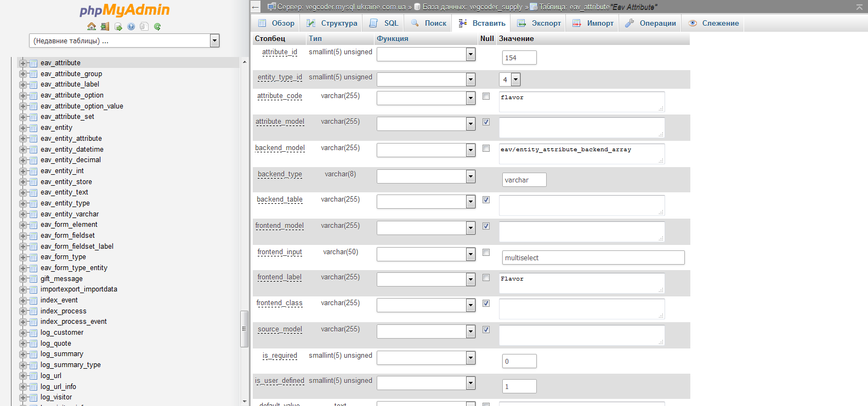Click the navigation scrollbar up arrow
Viewport: 868px width, 406px height.
coord(245,62)
